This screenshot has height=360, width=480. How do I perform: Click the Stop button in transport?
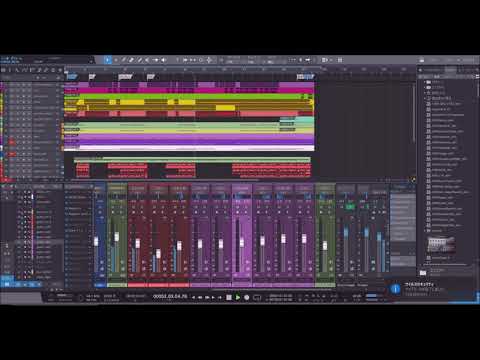(229, 297)
